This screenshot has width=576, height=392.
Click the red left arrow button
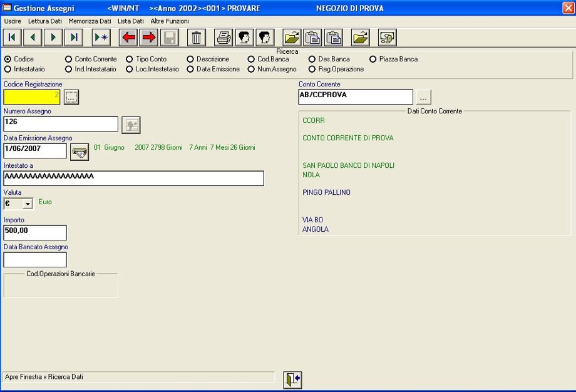[x=129, y=38]
